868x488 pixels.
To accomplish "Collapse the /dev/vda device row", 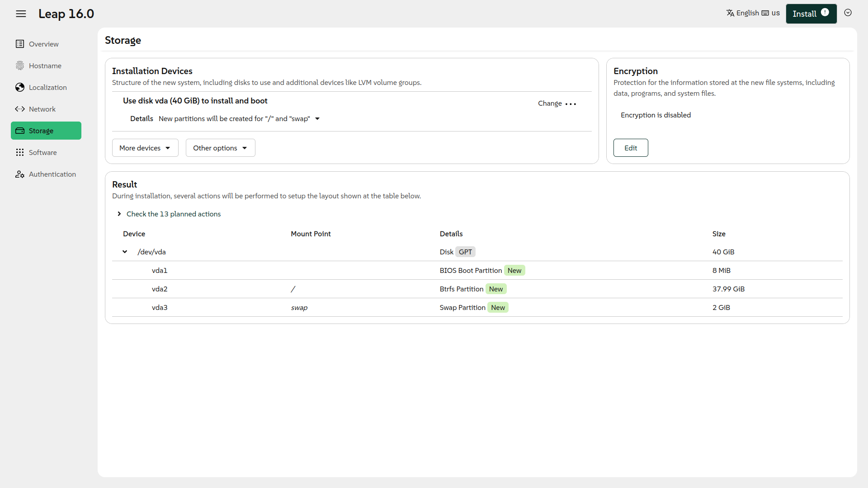I will (125, 252).
